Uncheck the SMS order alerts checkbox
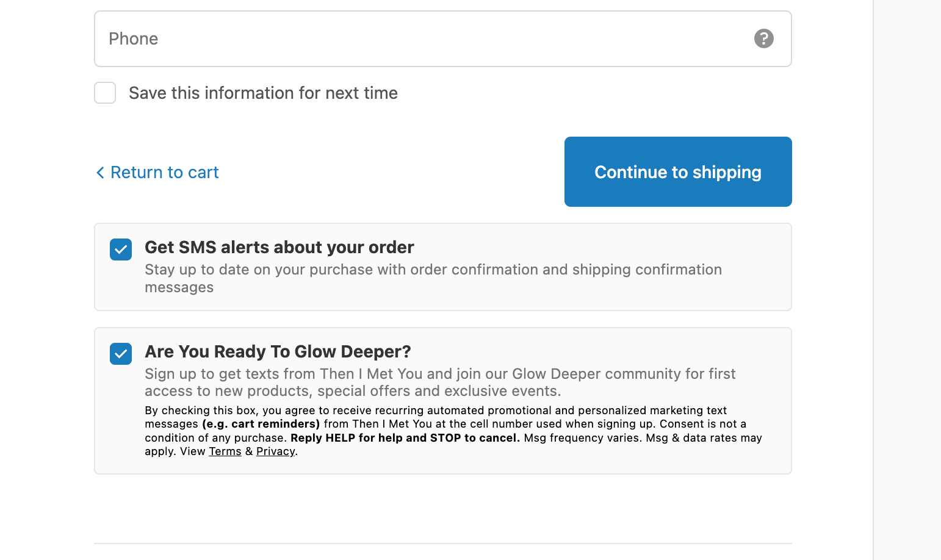Viewport: 941px width, 560px height. (x=121, y=249)
